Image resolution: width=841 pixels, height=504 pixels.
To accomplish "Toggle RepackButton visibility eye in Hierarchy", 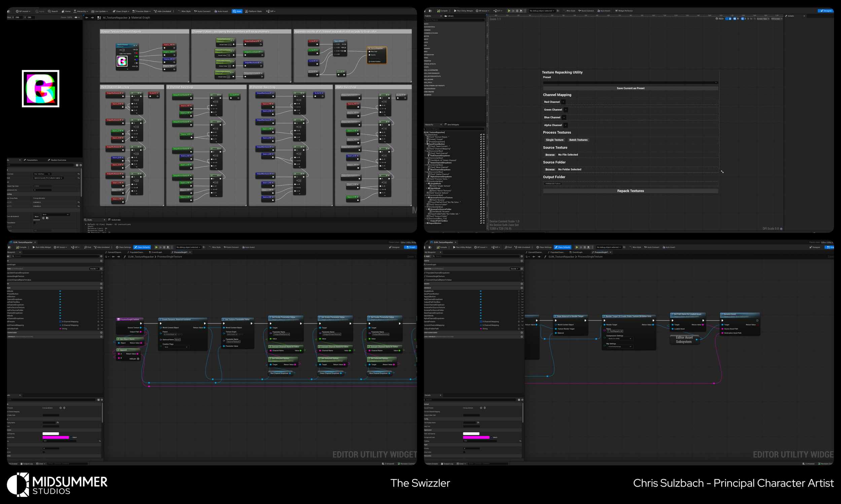I will coord(484,223).
